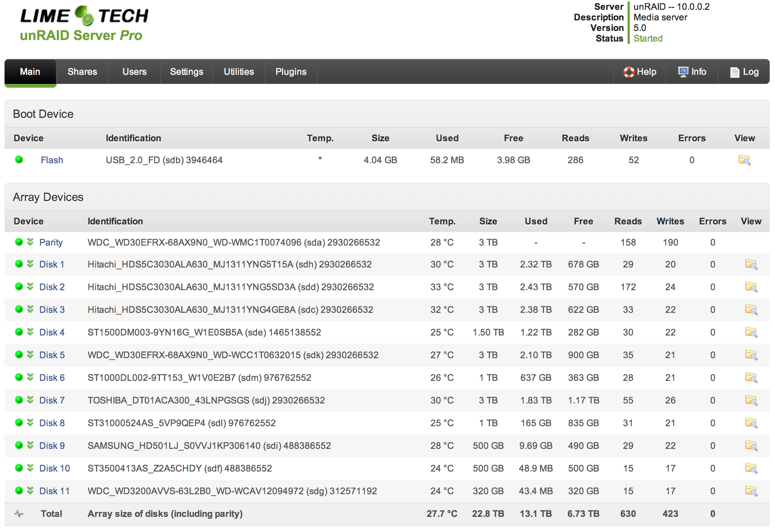
Task: Switch to the Main tab
Action: click(x=30, y=72)
